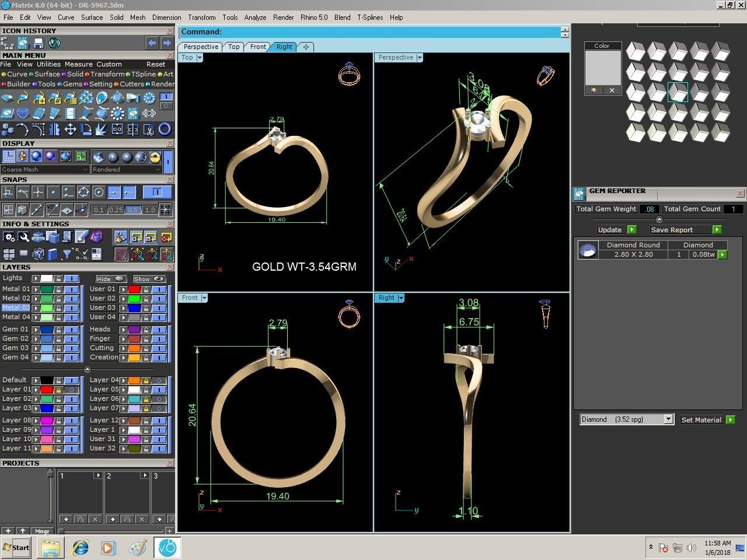Click the Gem Reporter panel icon
The width and height of the screenshot is (747, 560).
[x=579, y=193]
